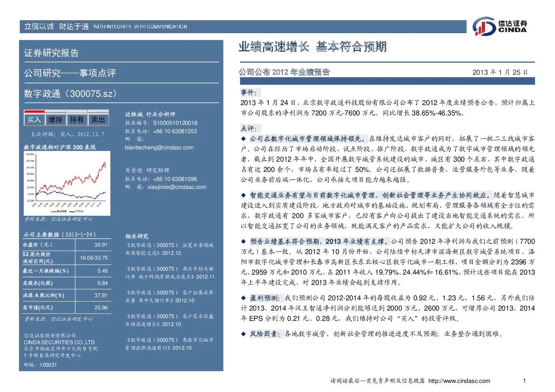The height and width of the screenshot is (392, 555).
Task: Click assistant name 肖金德 研究助理
Action: pyautogui.click(x=147, y=170)
